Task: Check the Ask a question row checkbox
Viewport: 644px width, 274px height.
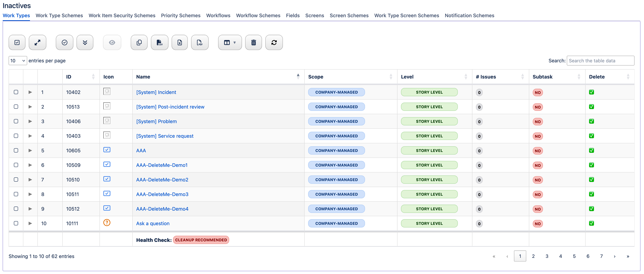Action: pos(16,223)
